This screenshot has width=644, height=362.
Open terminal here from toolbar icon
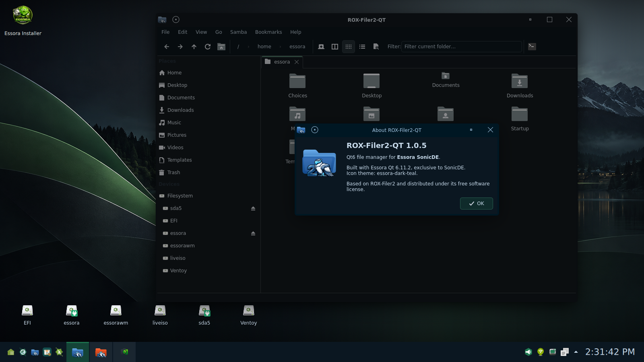click(x=532, y=47)
